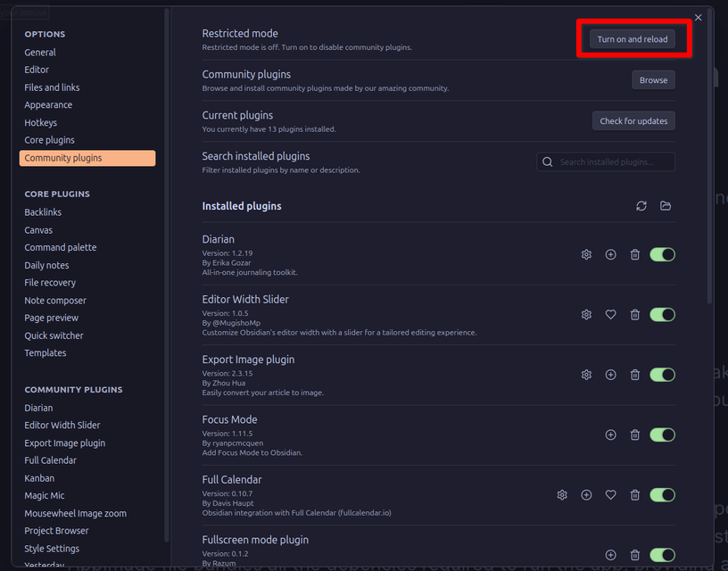Turn off Export Image plugin toggle
Image resolution: width=728 pixels, height=571 pixels.
coord(662,375)
